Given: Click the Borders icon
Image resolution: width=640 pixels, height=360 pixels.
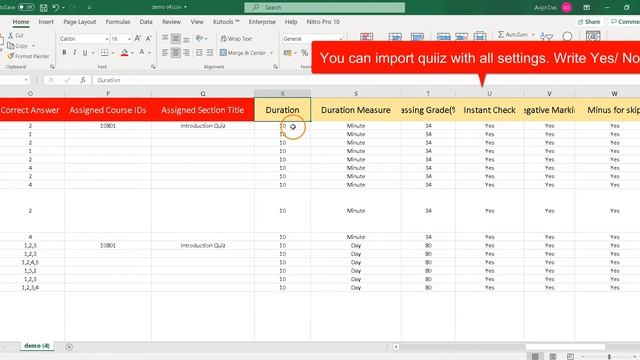Looking at the screenshot, I should click(104, 53).
